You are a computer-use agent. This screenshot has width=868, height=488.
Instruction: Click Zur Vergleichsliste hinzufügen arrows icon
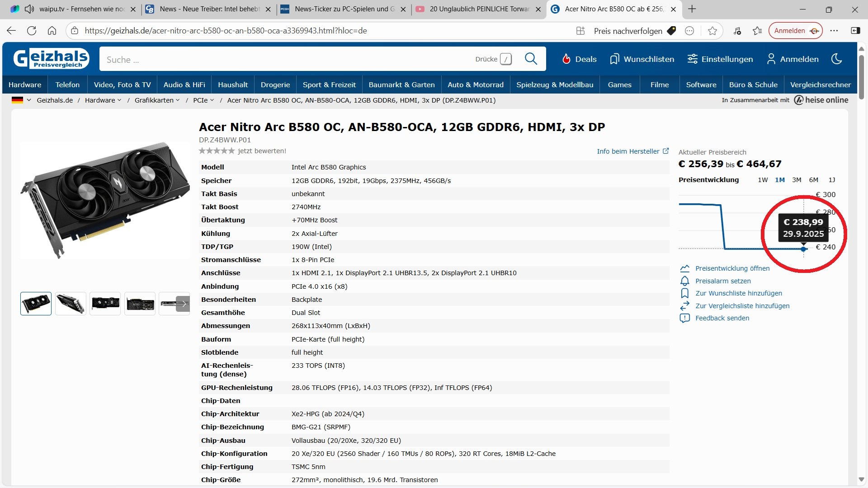685,306
